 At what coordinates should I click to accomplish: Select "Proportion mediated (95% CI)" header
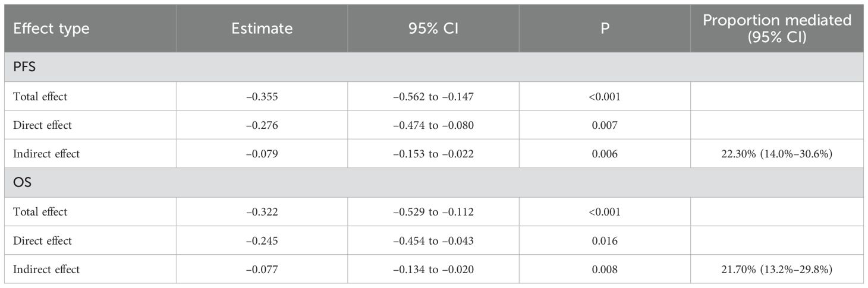tap(776, 29)
